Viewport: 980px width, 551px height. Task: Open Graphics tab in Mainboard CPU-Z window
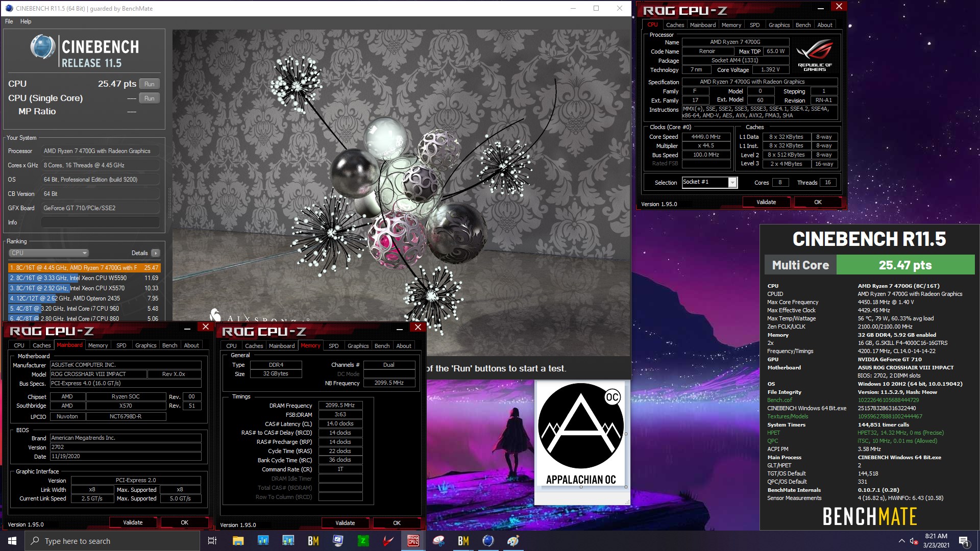coord(145,345)
